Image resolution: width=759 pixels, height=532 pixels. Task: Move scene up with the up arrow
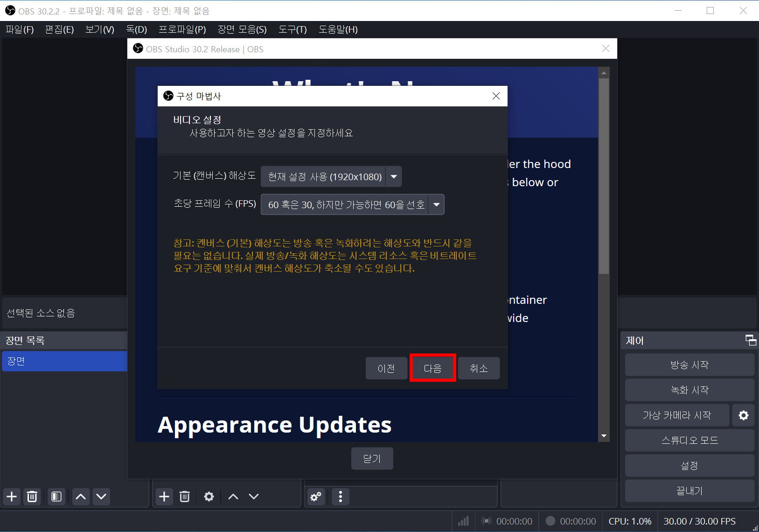tap(81, 497)
